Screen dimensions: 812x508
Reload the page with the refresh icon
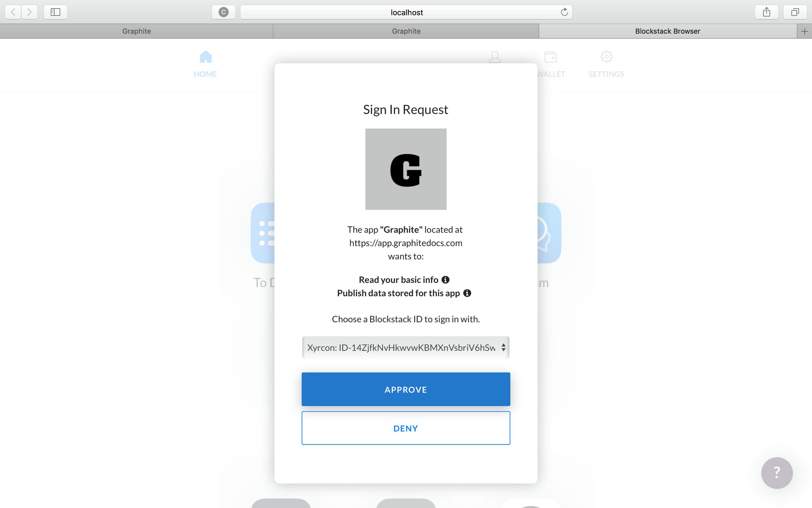coord(564,12)
